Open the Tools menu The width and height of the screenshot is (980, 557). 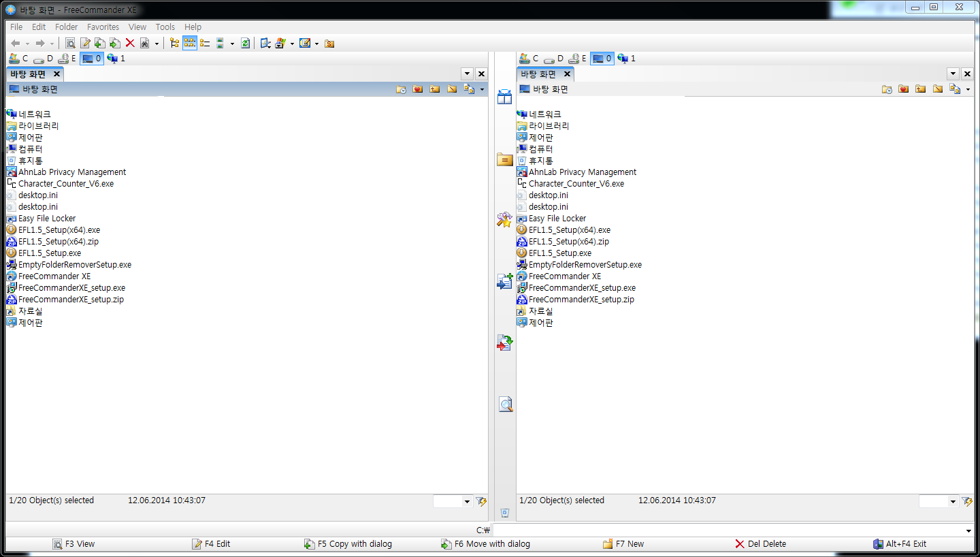[x=165, y=27]
